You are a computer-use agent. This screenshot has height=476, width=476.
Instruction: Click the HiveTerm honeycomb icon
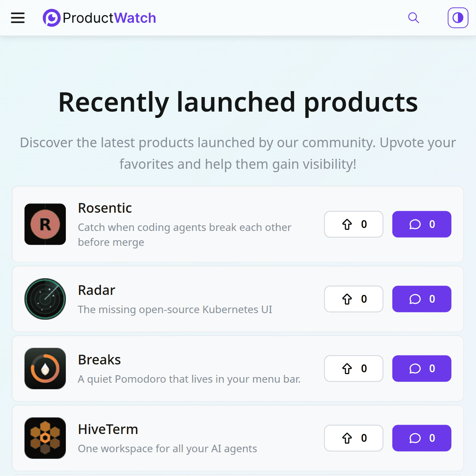(x=45, y=438)
